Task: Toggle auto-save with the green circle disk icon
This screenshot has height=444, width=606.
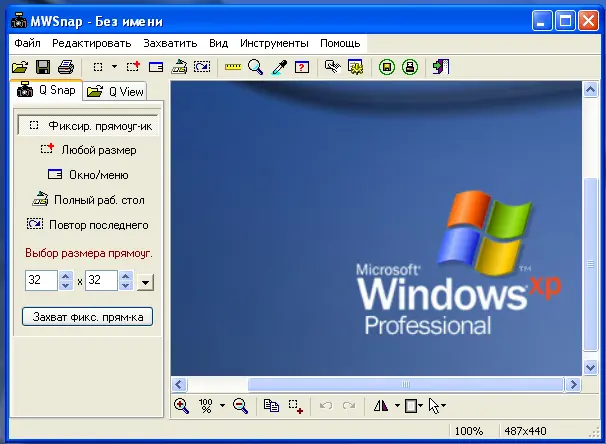Action: 387,67
